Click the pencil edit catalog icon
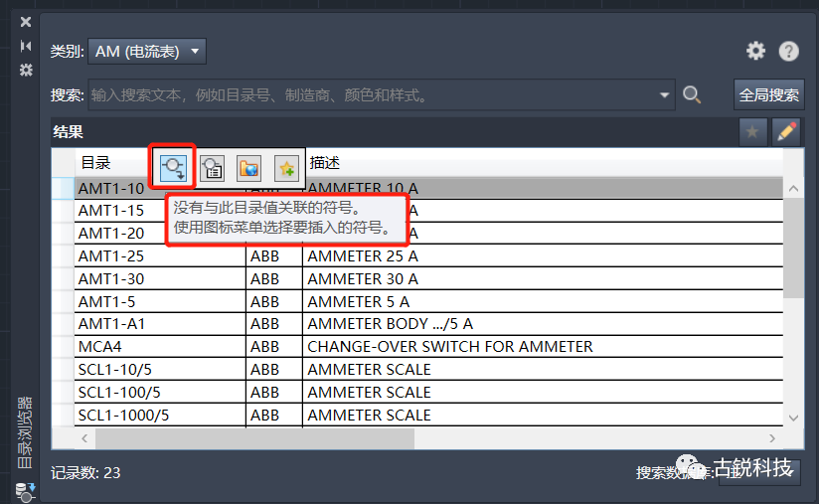Image resolution: width=819 pixels, height=504 pixels. [786, 131]
